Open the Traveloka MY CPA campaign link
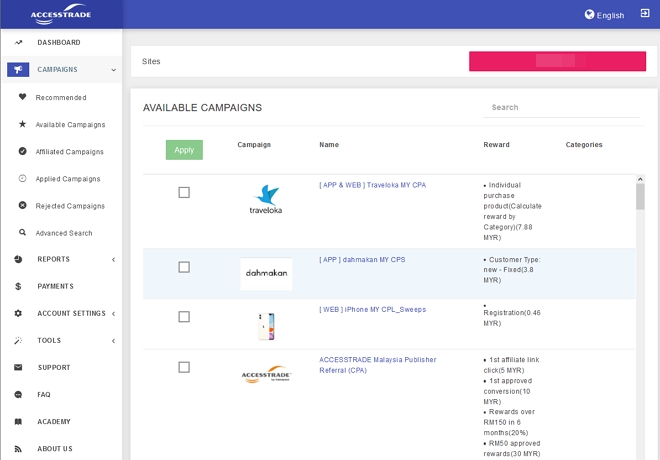Viewport: 660px width, 460px height. coord(373,185)
